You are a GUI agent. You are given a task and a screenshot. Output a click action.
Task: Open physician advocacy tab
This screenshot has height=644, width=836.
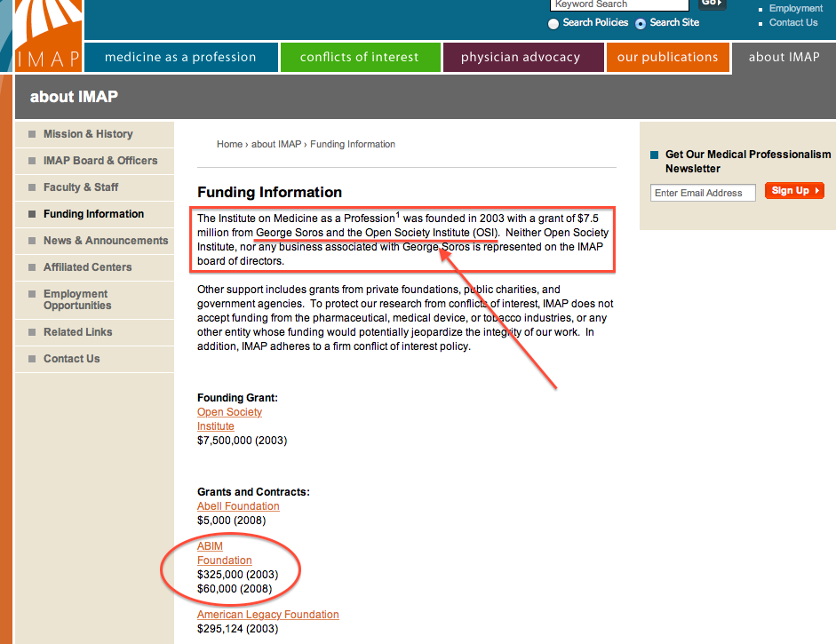click(523, 57)
